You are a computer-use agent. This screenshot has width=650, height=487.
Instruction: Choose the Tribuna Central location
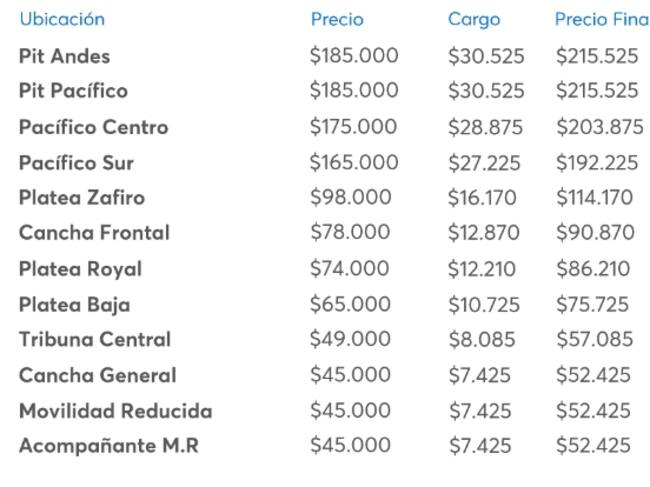[x=94, y=339]
